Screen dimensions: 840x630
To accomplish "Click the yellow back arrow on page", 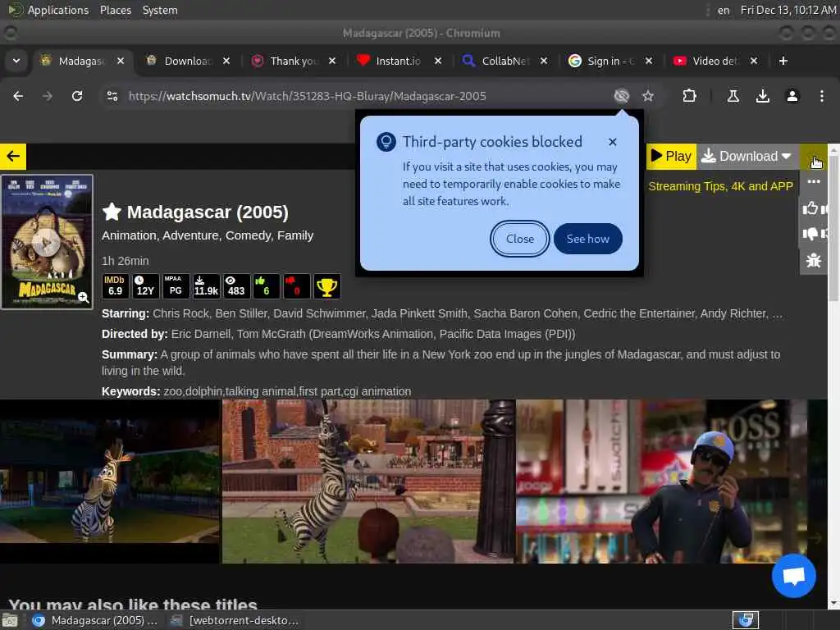I will point(13,156).
